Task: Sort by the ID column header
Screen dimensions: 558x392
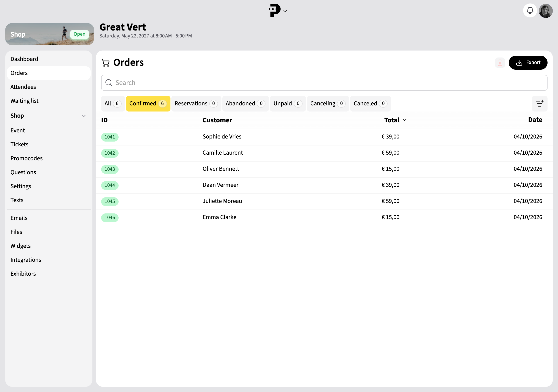Action: (104, 120)
